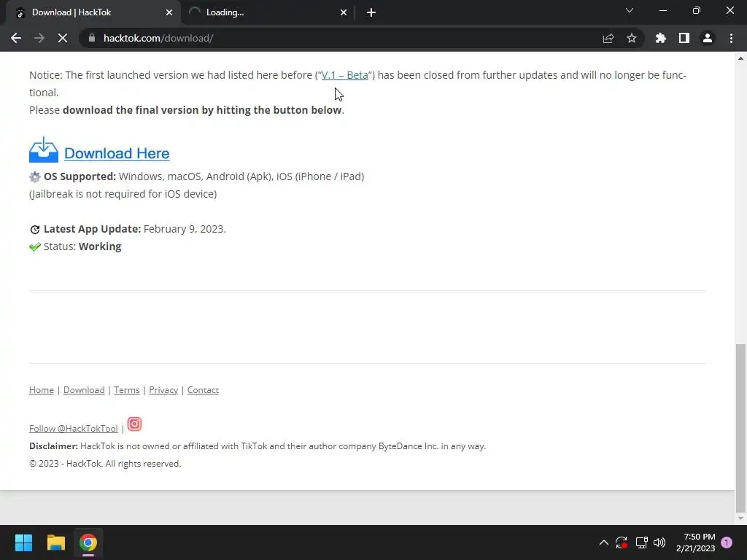
Task: Click the scrollbar up arrow
Action: pyautogui.click(x=740, y=58)
